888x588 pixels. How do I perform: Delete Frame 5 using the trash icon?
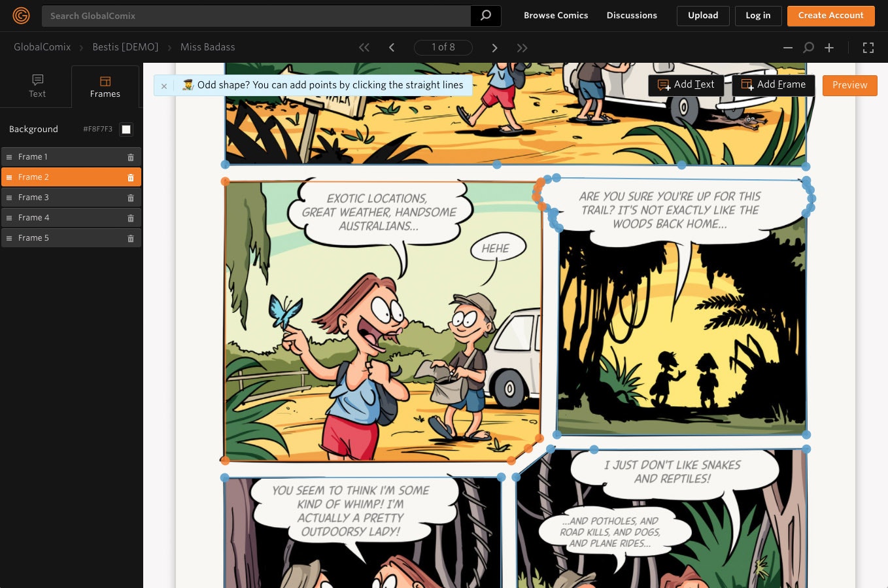pyautogui.click(x=130, y=238)
